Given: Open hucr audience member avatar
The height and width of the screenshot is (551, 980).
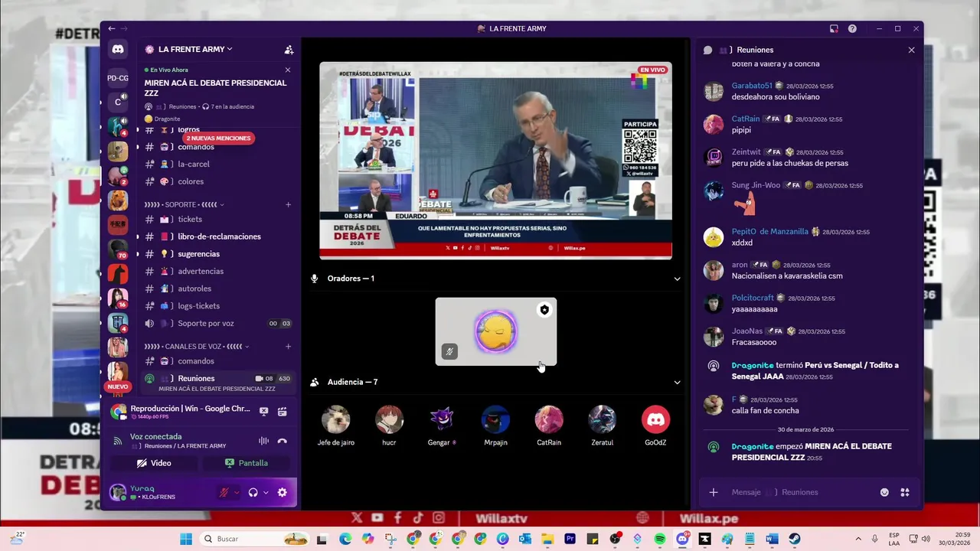Looking at the screenshot, I should [x=389, y=419].
